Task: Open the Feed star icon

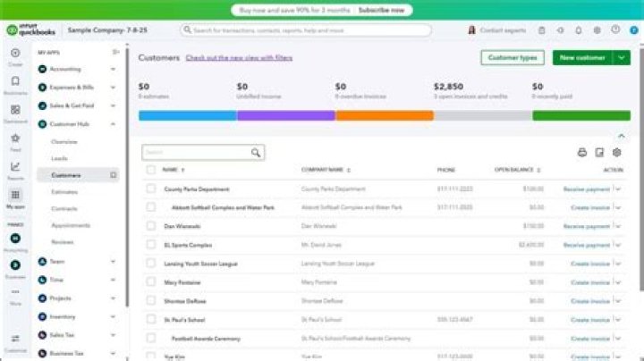Action: click(x=15, y=139)
